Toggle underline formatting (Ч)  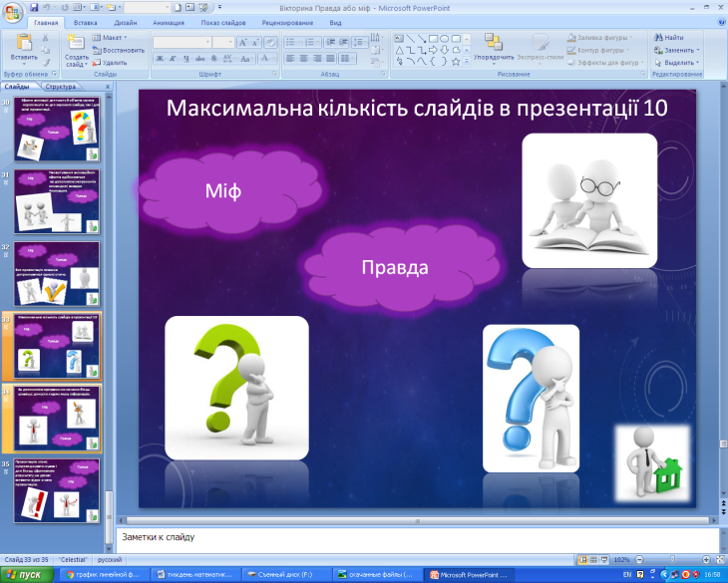186,59
